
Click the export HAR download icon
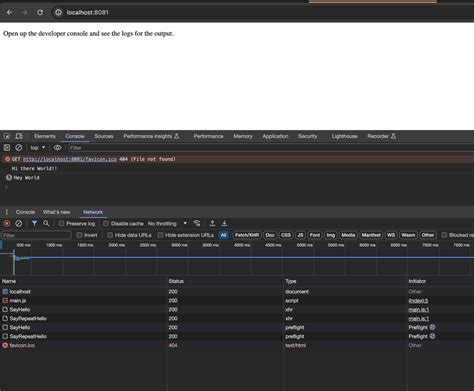224,223
